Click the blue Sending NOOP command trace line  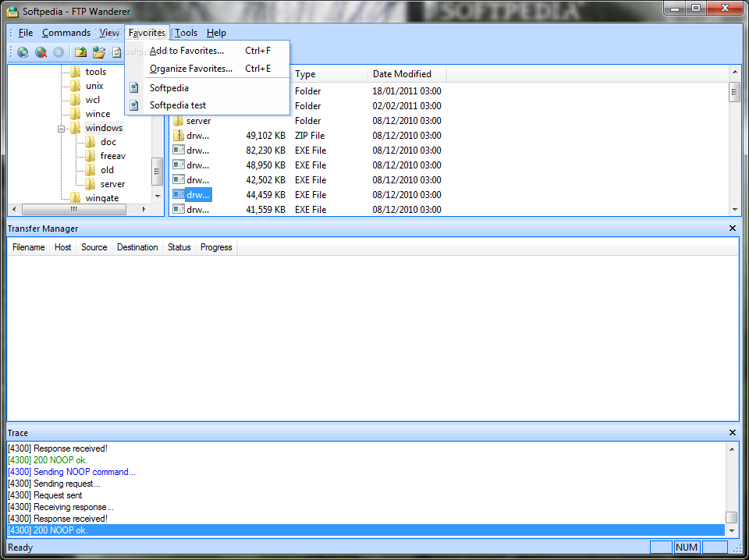tap(72, 472)
